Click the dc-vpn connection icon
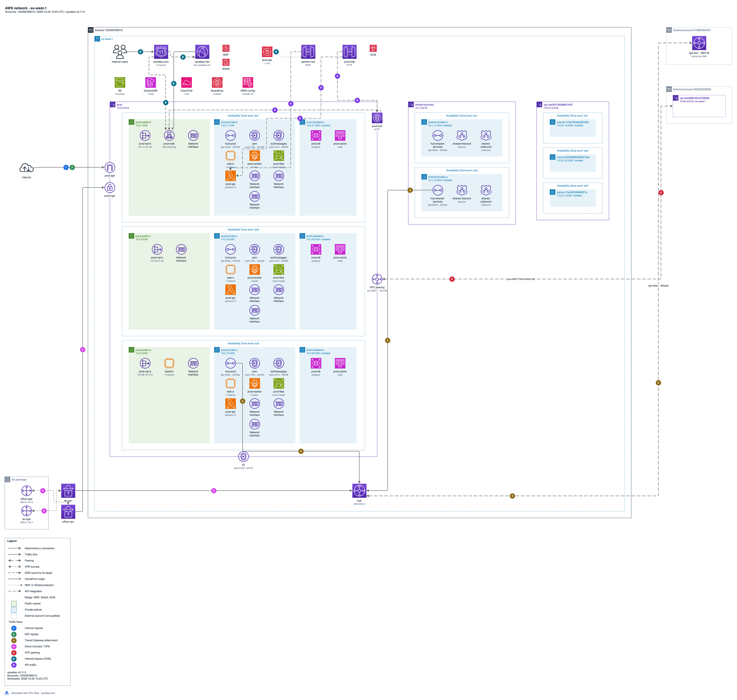The height and width of the screenshot is (700, 737). [68, 491]
